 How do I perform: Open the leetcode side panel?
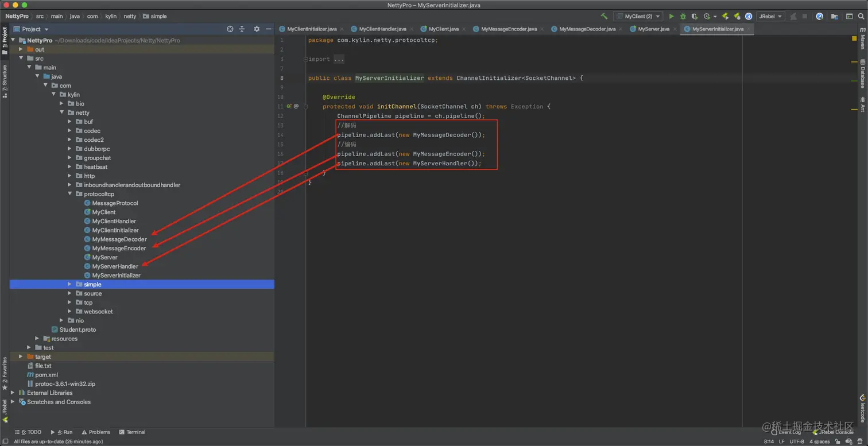point(862,408)
